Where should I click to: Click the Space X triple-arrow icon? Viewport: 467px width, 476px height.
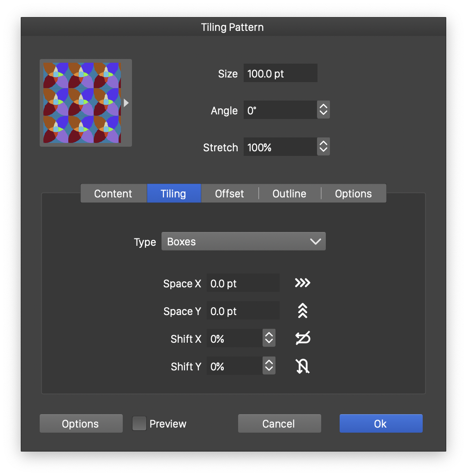pyautogui.click(x=302, y=283)
